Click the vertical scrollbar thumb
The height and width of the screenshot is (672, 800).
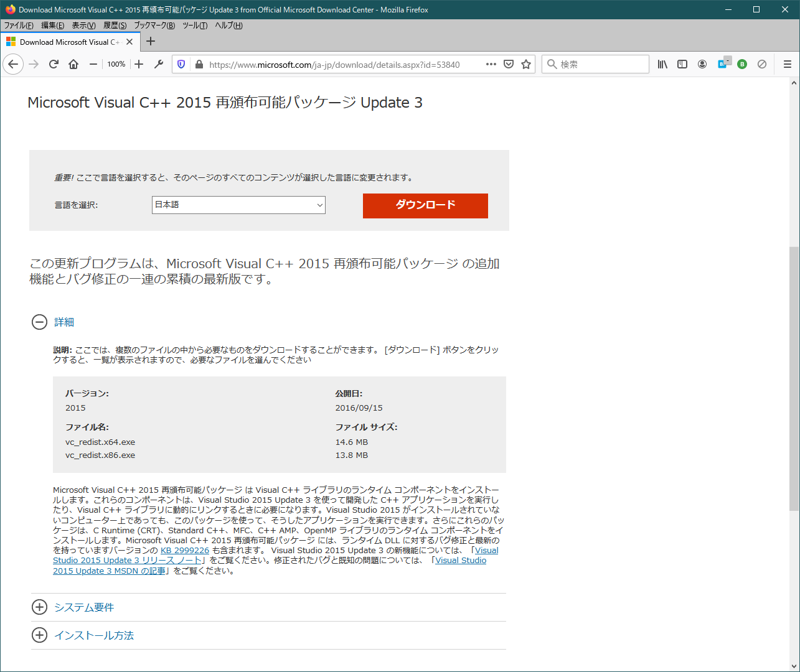tap(794, 378)
